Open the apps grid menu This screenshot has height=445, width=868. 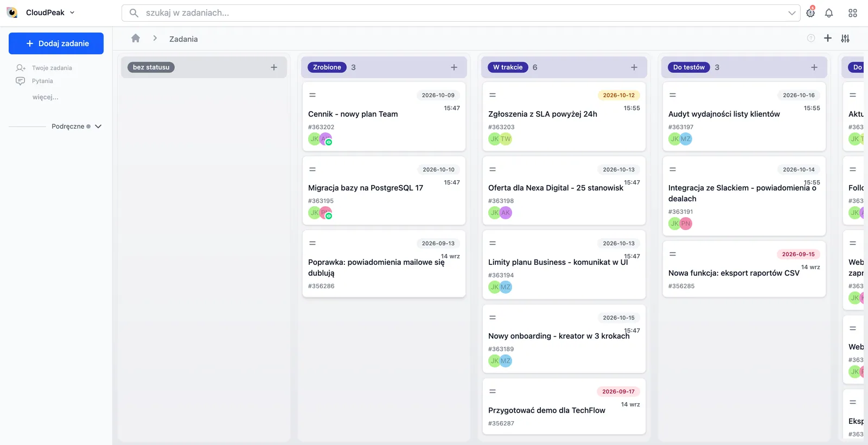pyautogui.click(x=853, y=13)
